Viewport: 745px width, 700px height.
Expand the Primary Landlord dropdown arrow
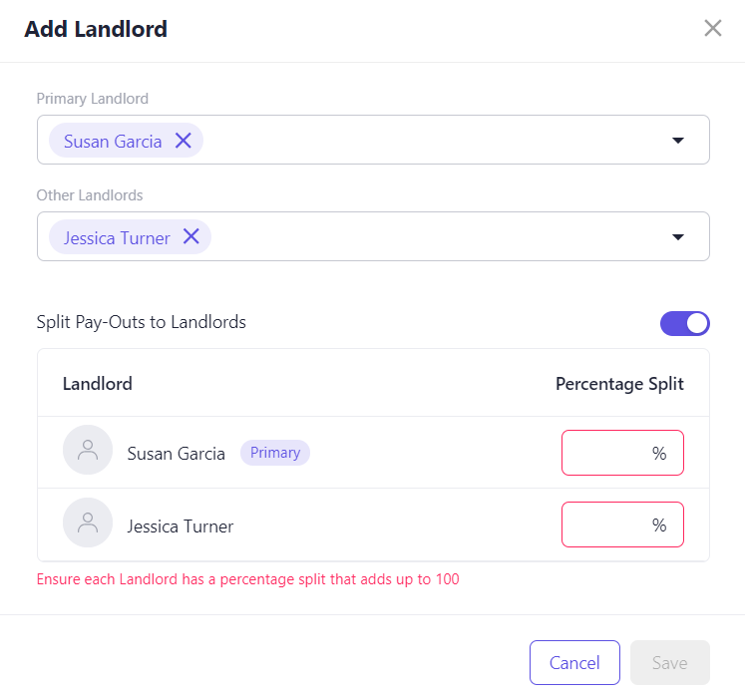tap(678, 140)
